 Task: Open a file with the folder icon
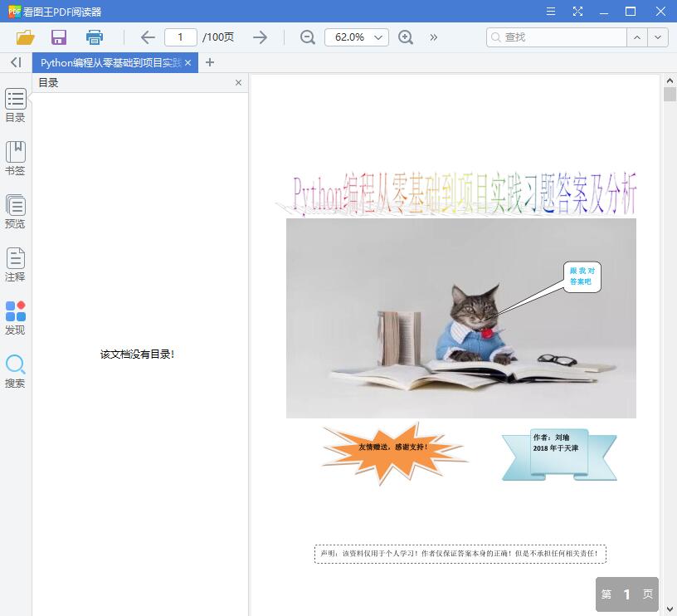pyautogui.click(x=26, y=37)
